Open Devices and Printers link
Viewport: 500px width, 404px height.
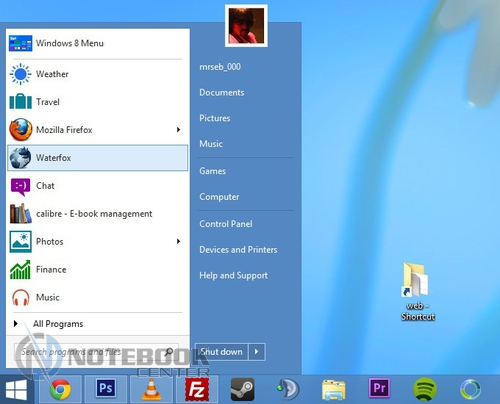(238, 250)
